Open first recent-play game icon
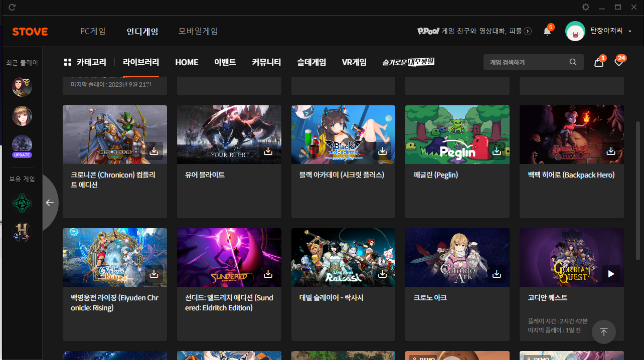 [22, 87]
